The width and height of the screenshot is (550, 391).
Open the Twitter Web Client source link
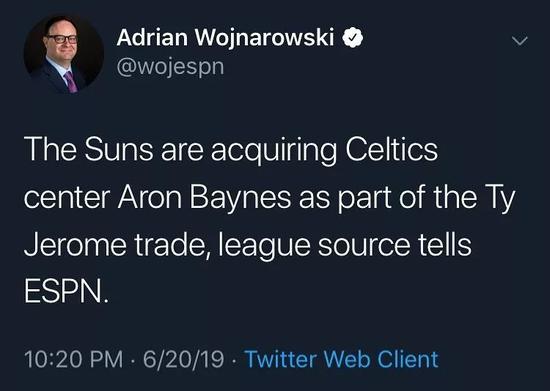point(342,359)
